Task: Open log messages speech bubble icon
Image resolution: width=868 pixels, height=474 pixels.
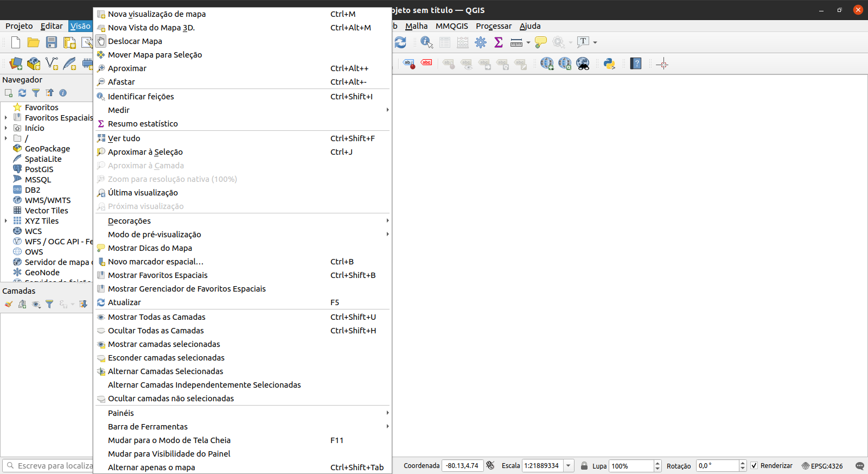Action: pyautogui.click(x=859, y=466)
